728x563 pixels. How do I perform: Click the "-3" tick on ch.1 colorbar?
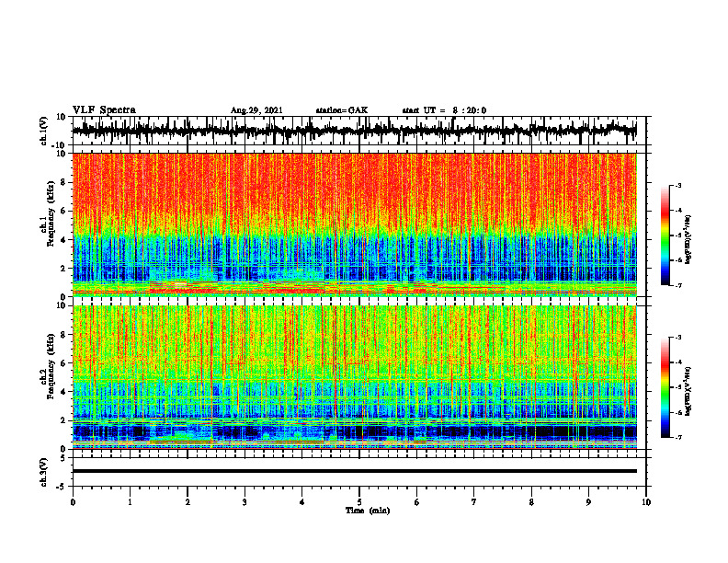pos(677,185)
